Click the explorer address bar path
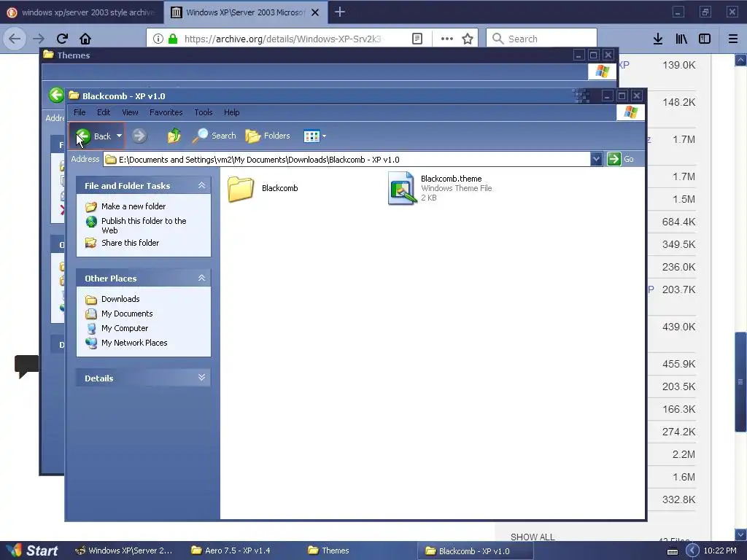Image resolution: width=747 pixels, height=560 pixels. pos(347,160)
